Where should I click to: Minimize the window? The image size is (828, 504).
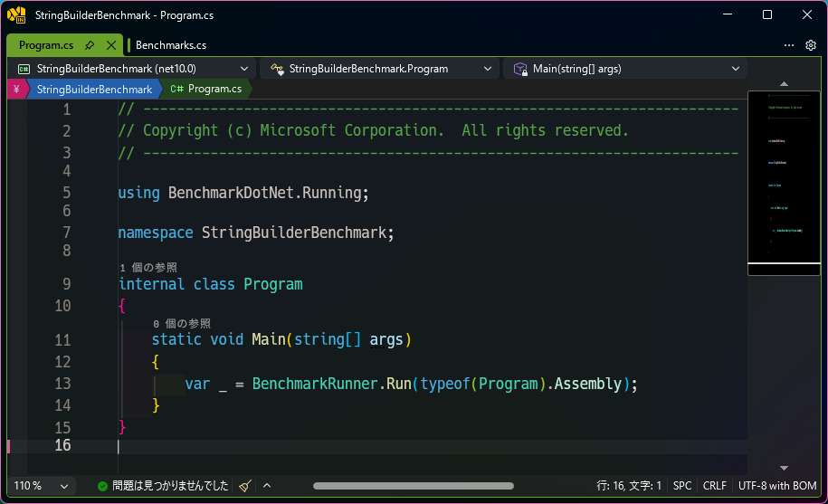(x=728, y=14)
